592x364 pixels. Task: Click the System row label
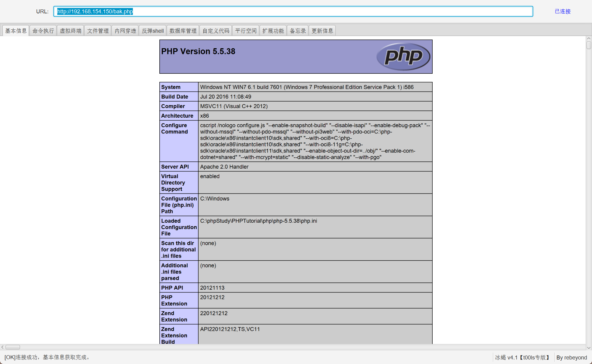(171, 87)
